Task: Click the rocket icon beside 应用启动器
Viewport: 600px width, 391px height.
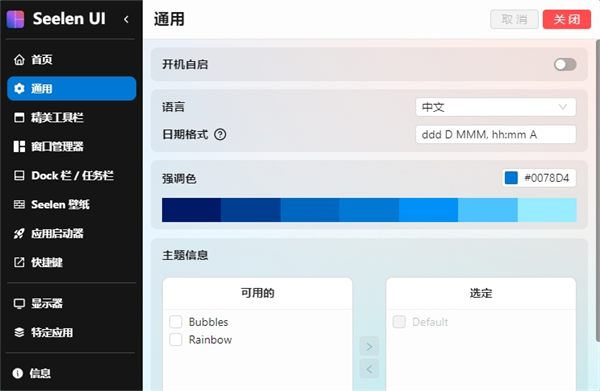Action: click(x=19, y=233)
